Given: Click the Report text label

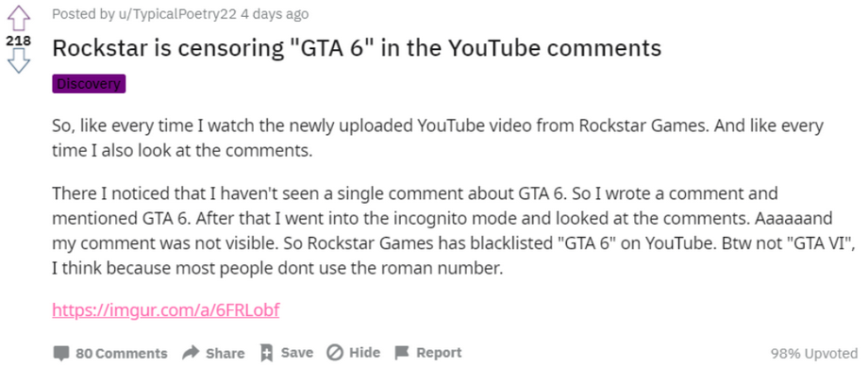Looking at the screenshot, I should click(x=439, y=353).
